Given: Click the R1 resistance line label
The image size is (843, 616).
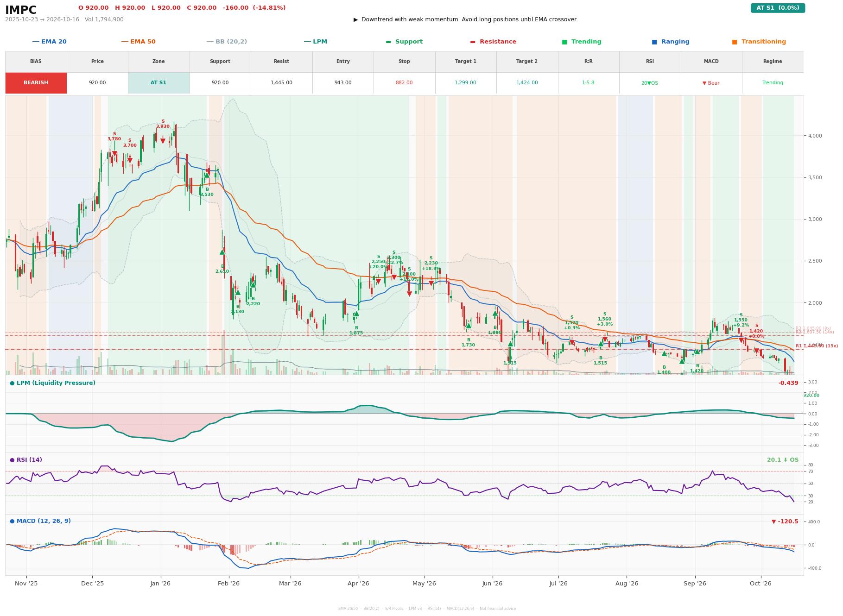Looking at the screenshot, I should point(817,346).
